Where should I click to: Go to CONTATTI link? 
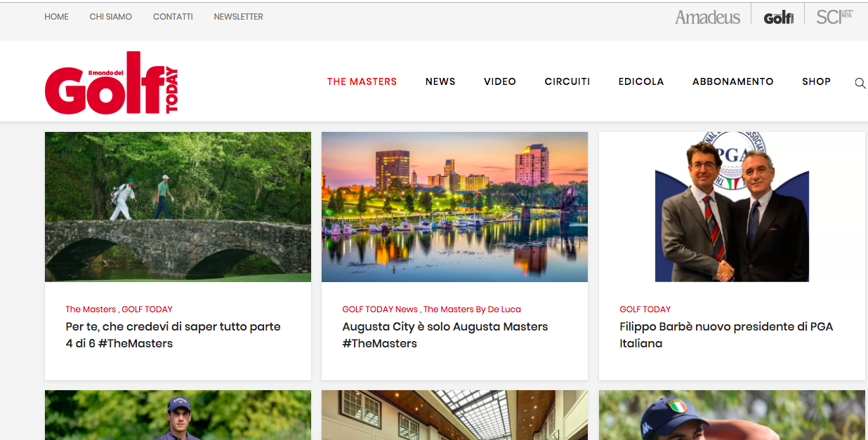[x=173, y=17]
